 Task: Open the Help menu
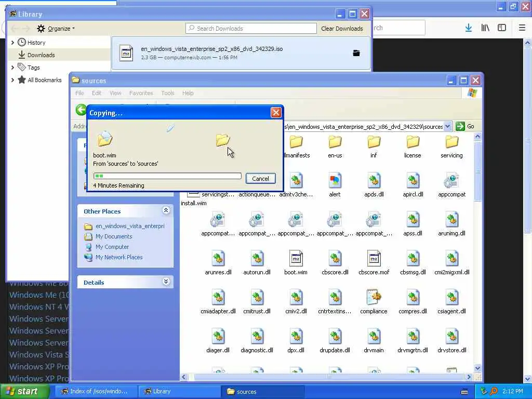pyautogui.click(x=188, y=93)
